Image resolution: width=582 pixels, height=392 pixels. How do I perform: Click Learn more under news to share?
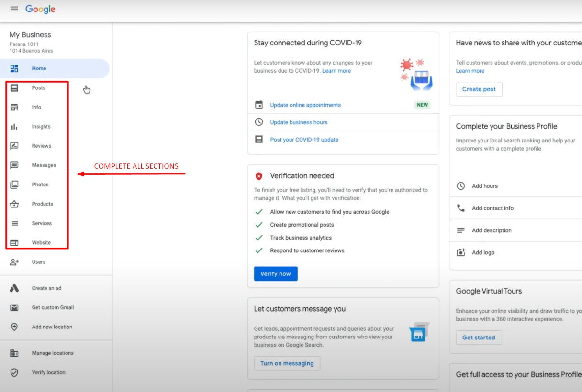(x=470, y=71)
